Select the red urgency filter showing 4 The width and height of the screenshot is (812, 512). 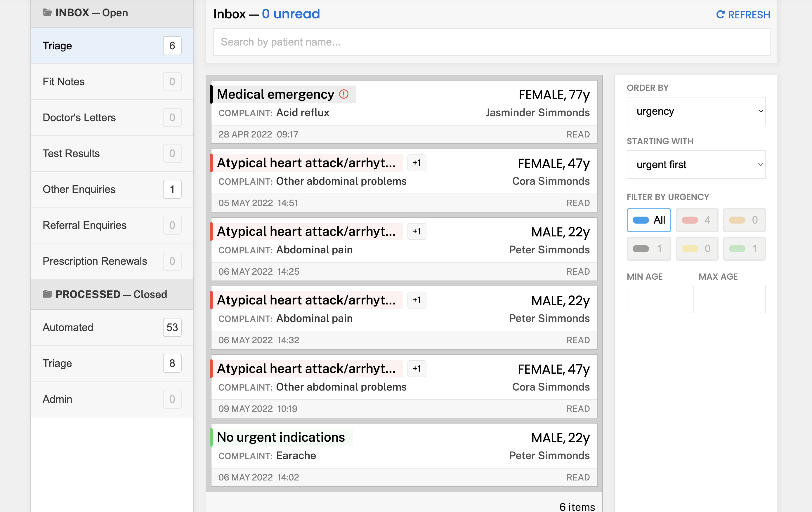point(697,220)
